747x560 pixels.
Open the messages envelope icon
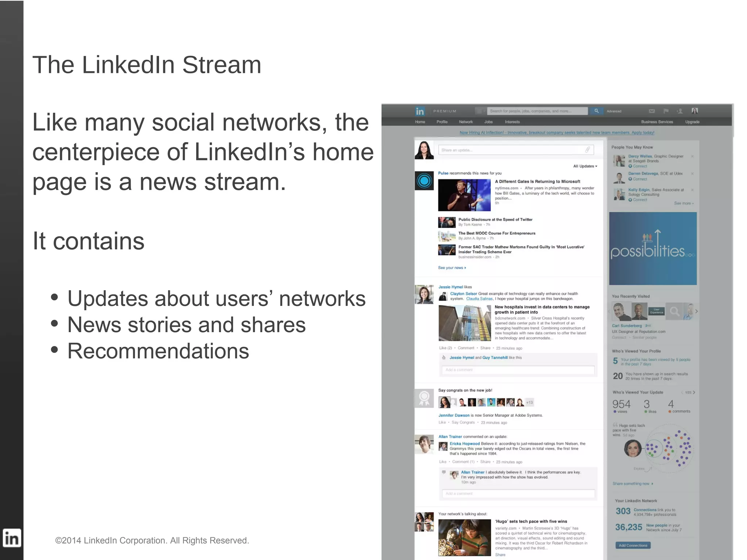click(x=652, y=111)
